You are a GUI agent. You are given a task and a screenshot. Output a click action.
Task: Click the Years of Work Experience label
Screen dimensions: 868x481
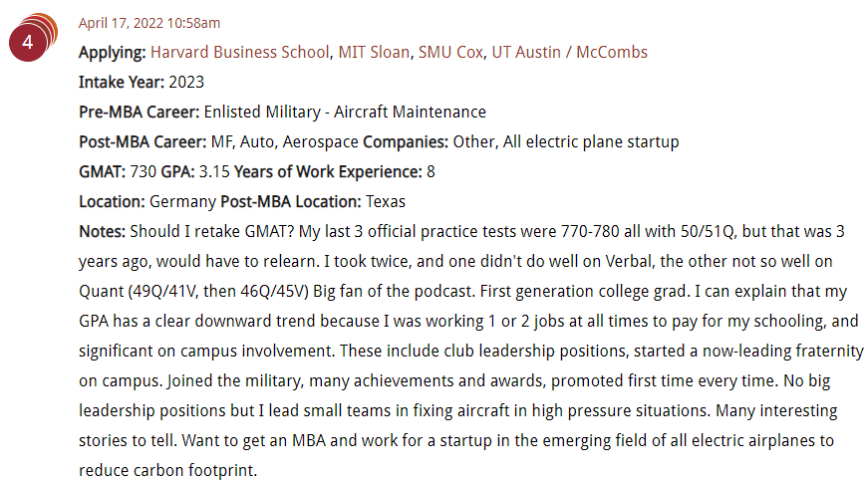point(328,171)
